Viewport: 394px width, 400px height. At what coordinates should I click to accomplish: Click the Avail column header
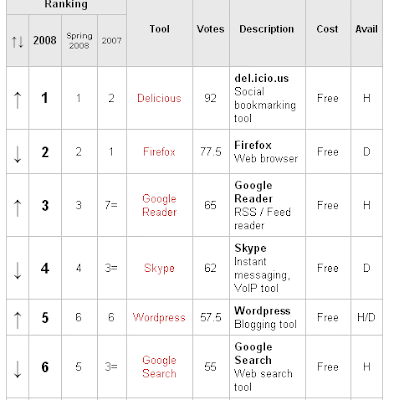tap(366, 29)
